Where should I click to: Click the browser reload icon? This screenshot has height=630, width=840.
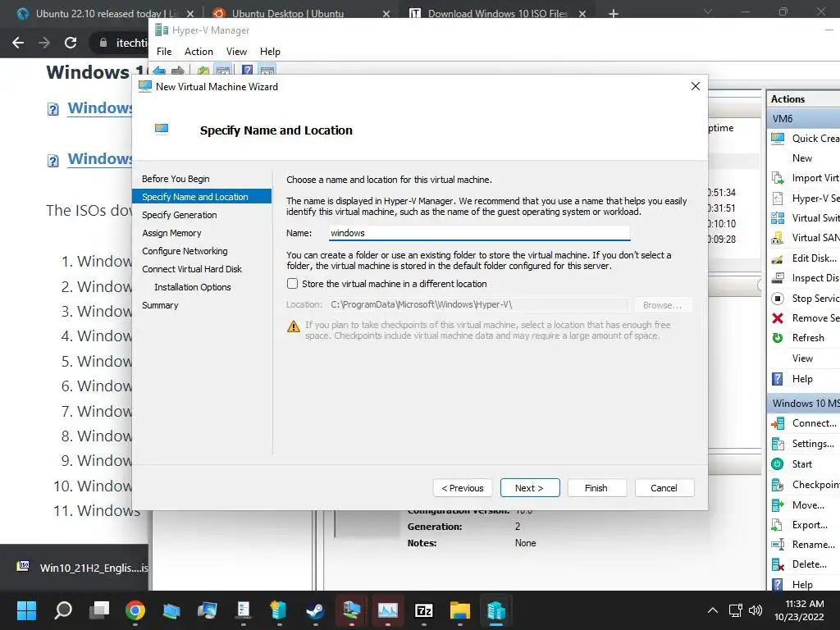click(x=71, y=43)
